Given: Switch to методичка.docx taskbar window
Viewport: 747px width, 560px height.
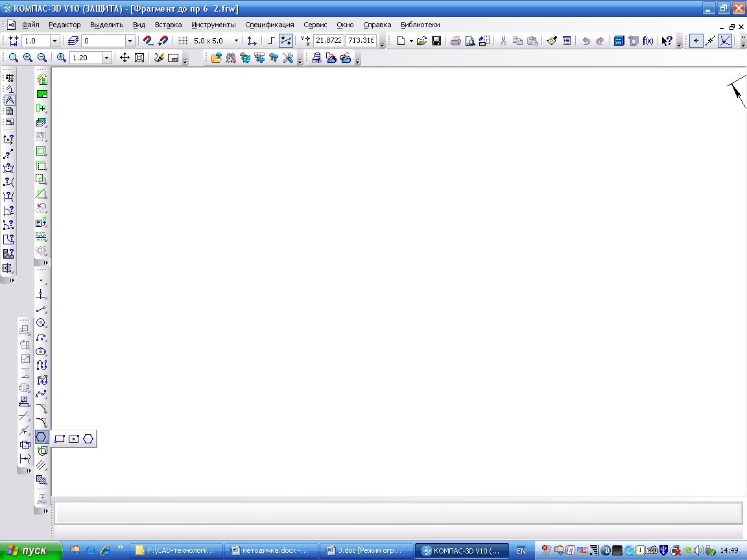Looking at the screenshot, I should pos(270,550).
